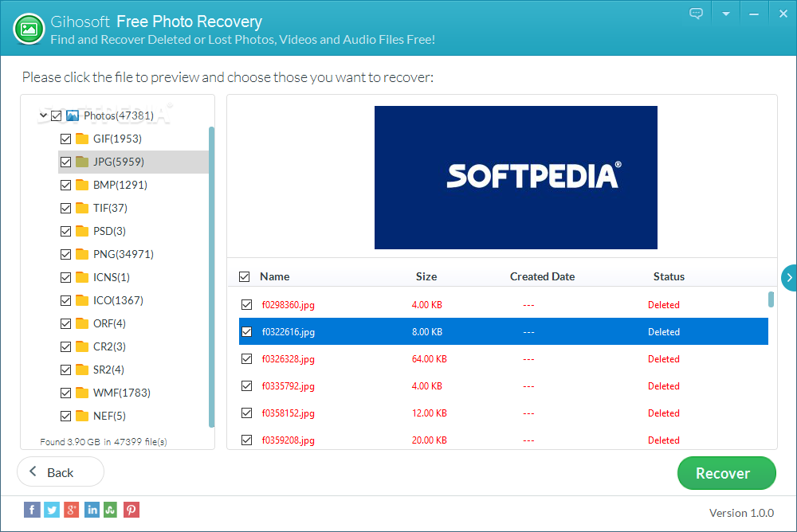The height and width of the screenshot is (532, 797).
Task: Uncheck the PNG(34971) checkbox
Action: click(65, 254)
